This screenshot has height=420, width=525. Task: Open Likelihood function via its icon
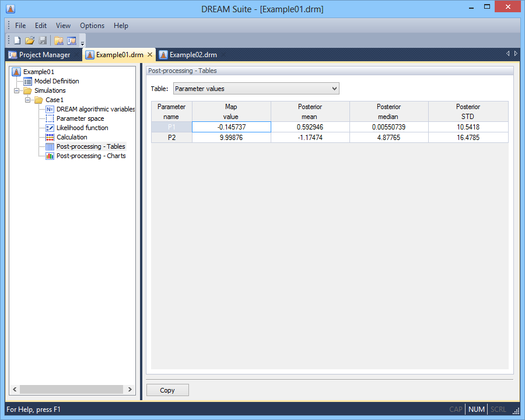50,128
